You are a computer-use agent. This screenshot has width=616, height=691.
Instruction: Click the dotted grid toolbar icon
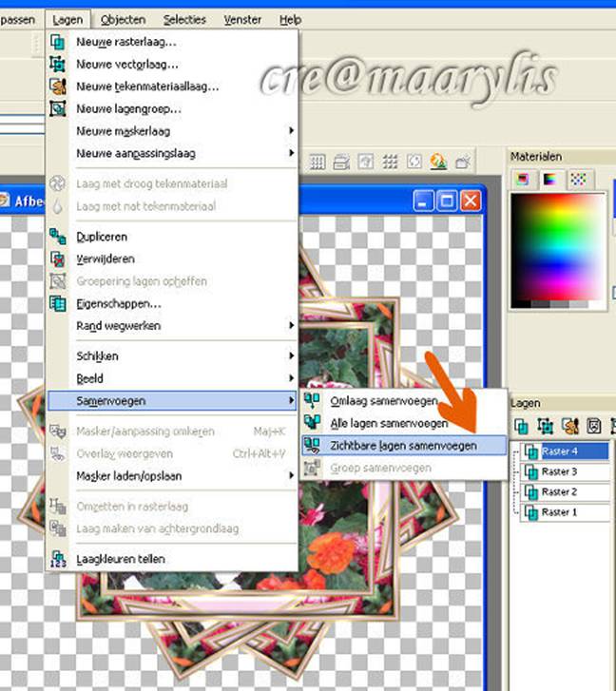[390, 162]
